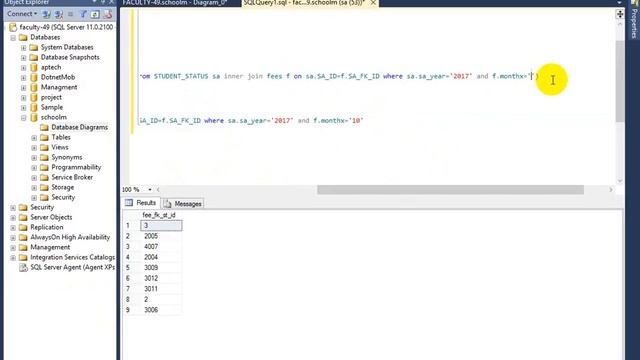Screen dimensions: 640x360
Task: Click the Messages tab icon
Action: (x=167, y=204)
